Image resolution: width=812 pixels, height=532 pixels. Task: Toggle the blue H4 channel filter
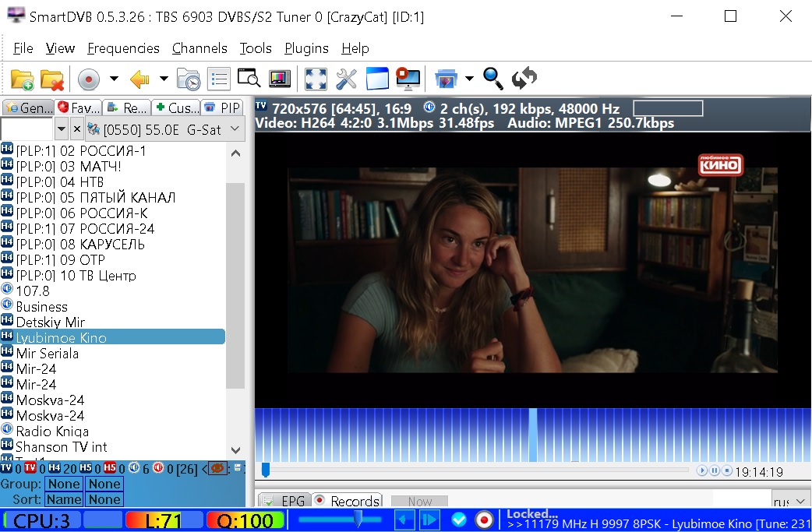[55, 468]
